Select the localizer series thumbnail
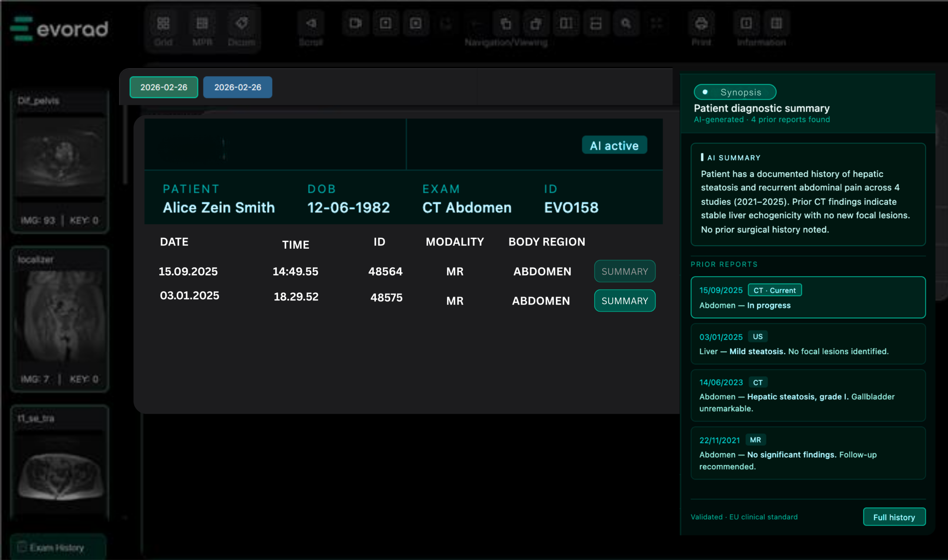The image size is (948, 560). coord(60,317)
